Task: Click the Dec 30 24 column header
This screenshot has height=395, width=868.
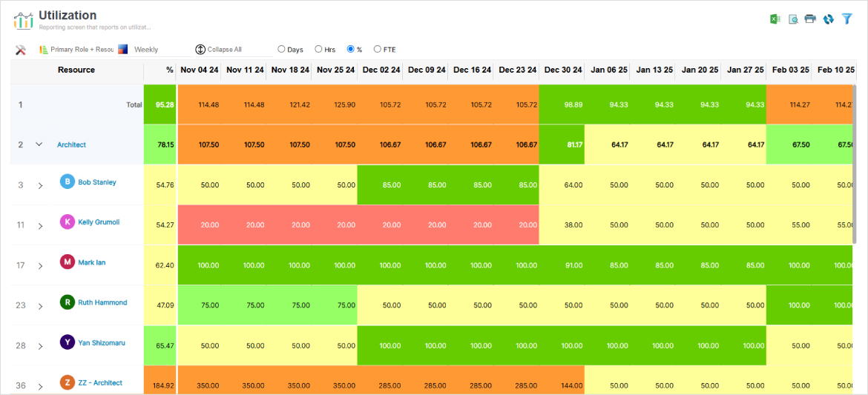Action: click(x=562, y=70)
